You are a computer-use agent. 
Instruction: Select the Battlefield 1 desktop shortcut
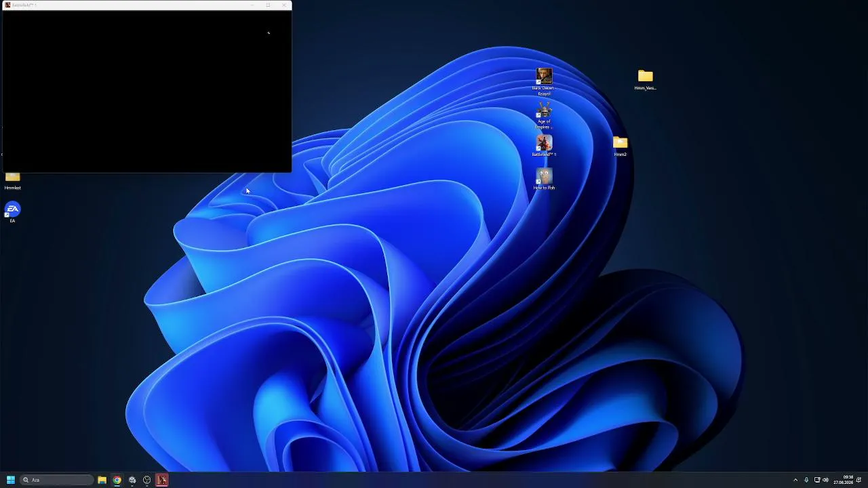coord(544,146)
